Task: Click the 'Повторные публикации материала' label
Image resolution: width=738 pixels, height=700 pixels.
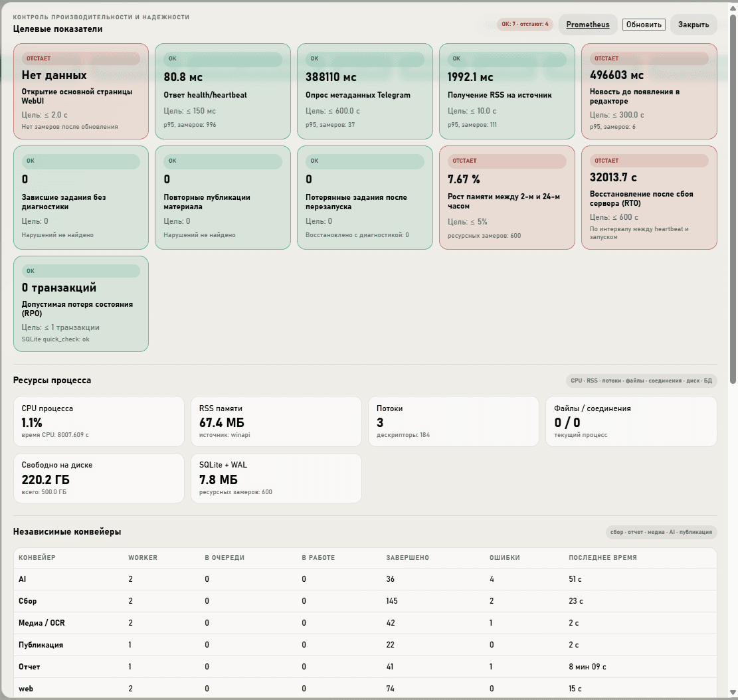Action: [x=207, y=202]
